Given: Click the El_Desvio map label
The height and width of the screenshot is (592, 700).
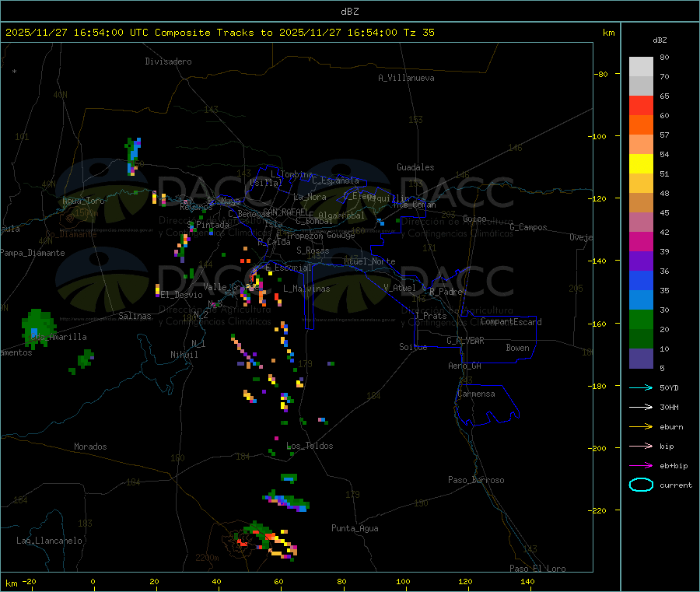Looking at the screenshot, I should (182, 295).
